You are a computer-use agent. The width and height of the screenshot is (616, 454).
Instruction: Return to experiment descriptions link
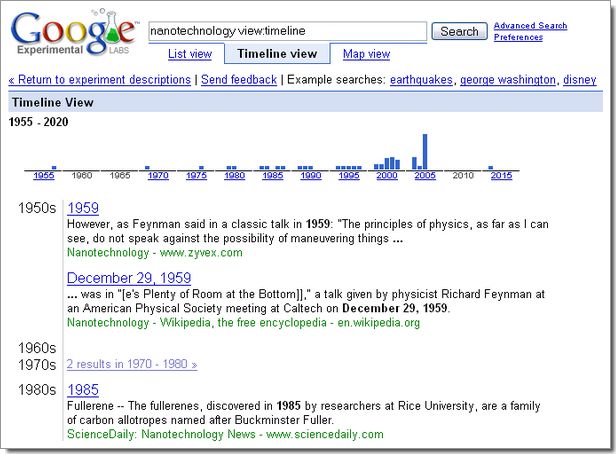(100, 80)
